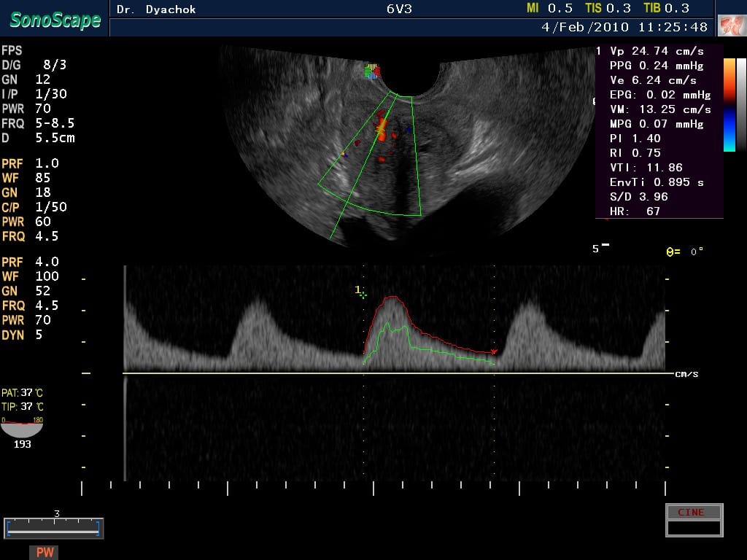This screenshot has width=747, height=560.
Task: Click the Dr. Dyachok name field
Action: point(156,9)
